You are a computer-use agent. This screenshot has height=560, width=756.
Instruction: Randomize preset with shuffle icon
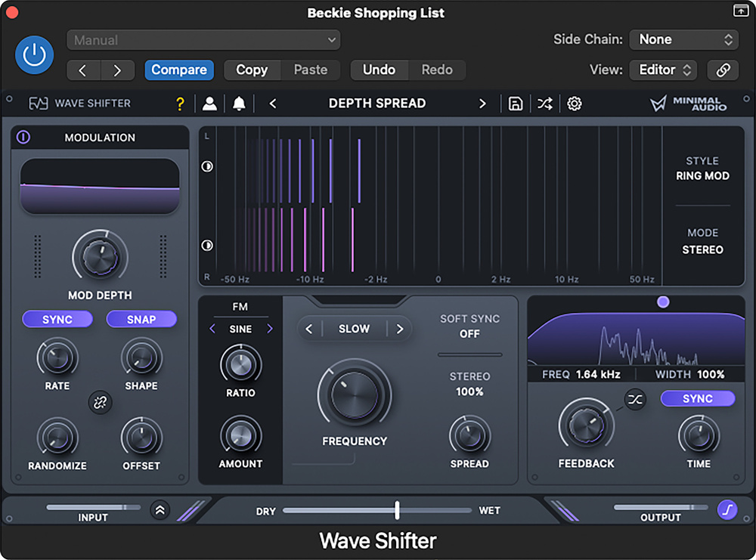tap(545, 104)
